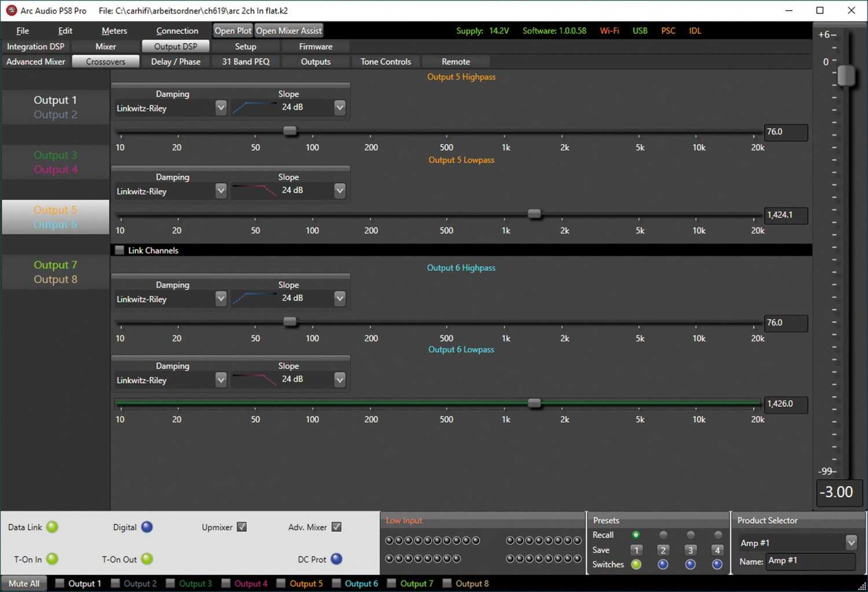The height and width of the screenshot is (592, 868).
Task: Click PSC status indicator
Action: coord(668,31)
